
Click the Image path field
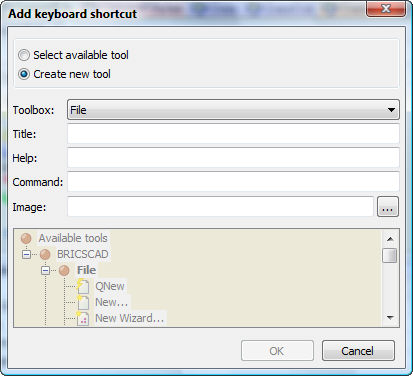click(220, 207)
